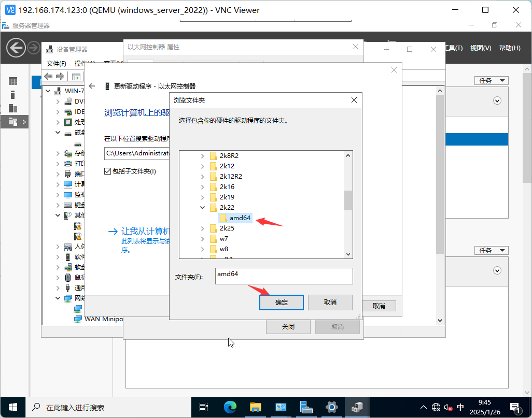
Task: Launch Microsoft Edge from the taskbar
Action: point(230,407)
